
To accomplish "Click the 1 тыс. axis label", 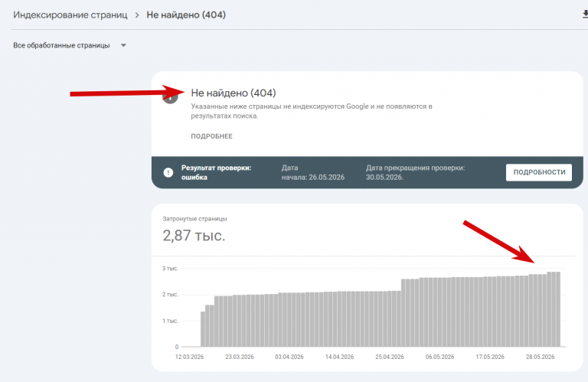I will pyautogui.click(x=170, y=321).
